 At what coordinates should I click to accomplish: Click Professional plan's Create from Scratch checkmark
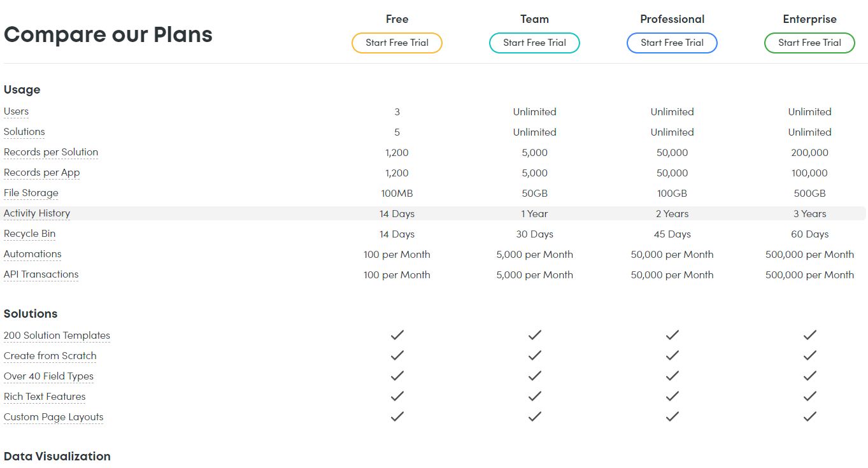pyautogui.click(x=672, y=355)
